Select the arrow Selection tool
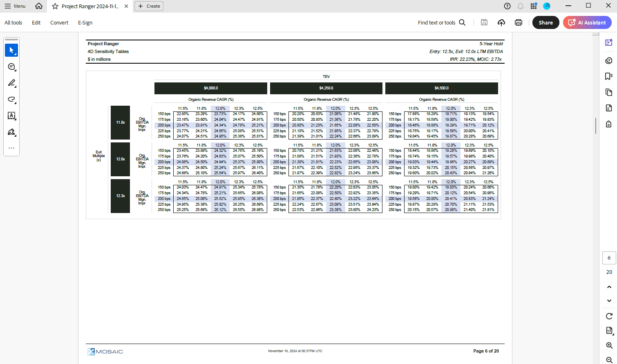The width and height of the screenshot is (617, 364). click(x=11, y=50)
